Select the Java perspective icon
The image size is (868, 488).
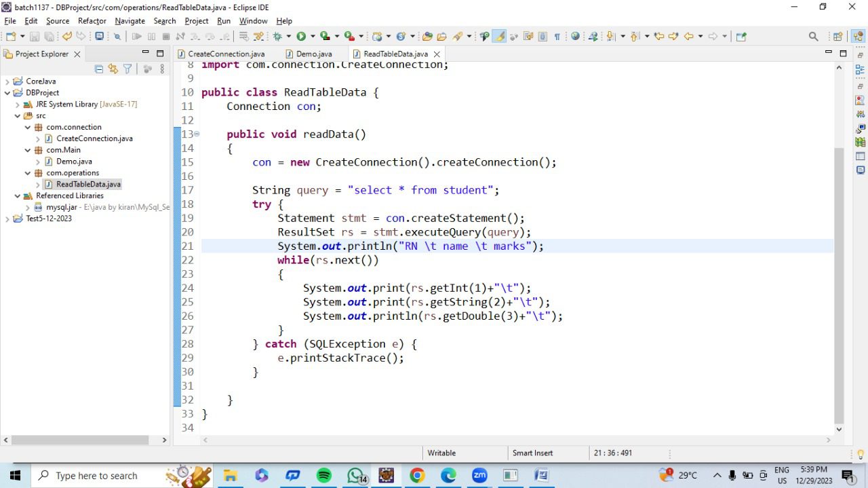(859, 37)
